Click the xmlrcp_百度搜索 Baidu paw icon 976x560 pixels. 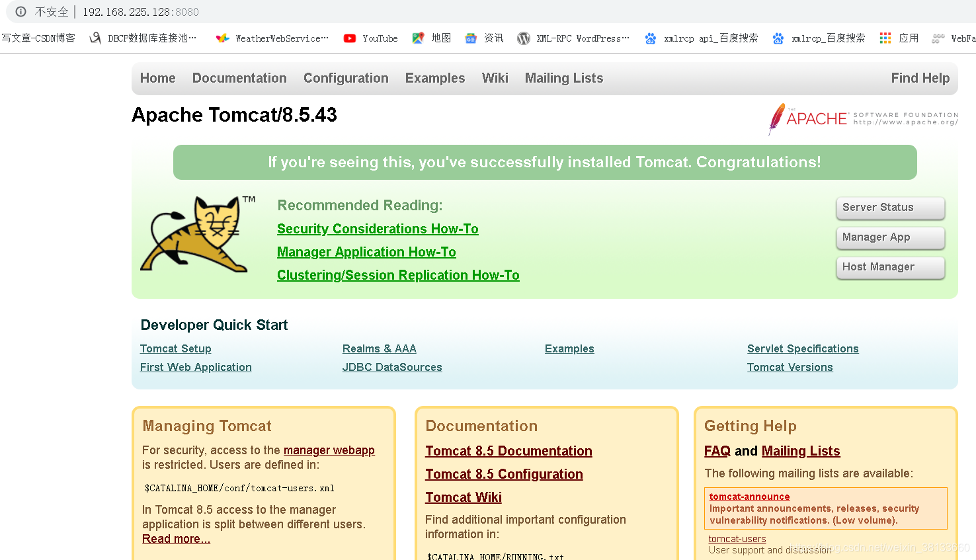click(778, 38)
